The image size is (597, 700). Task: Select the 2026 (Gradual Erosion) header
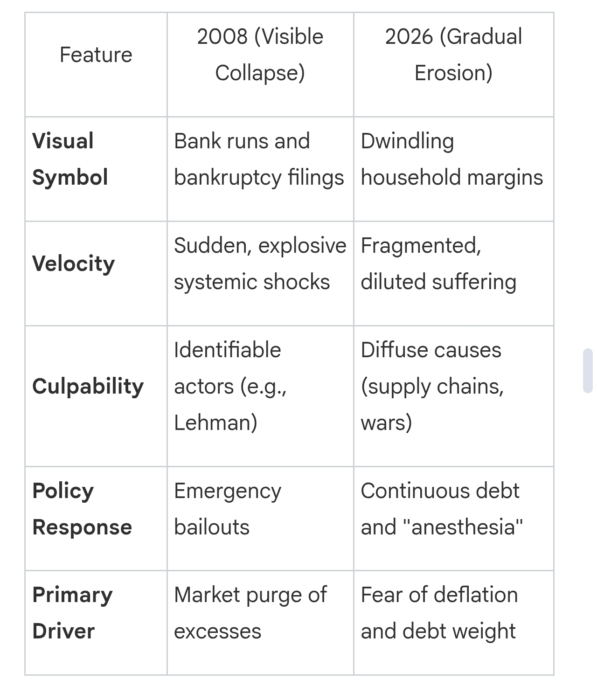pyautogui.click(x=453, y=55)
